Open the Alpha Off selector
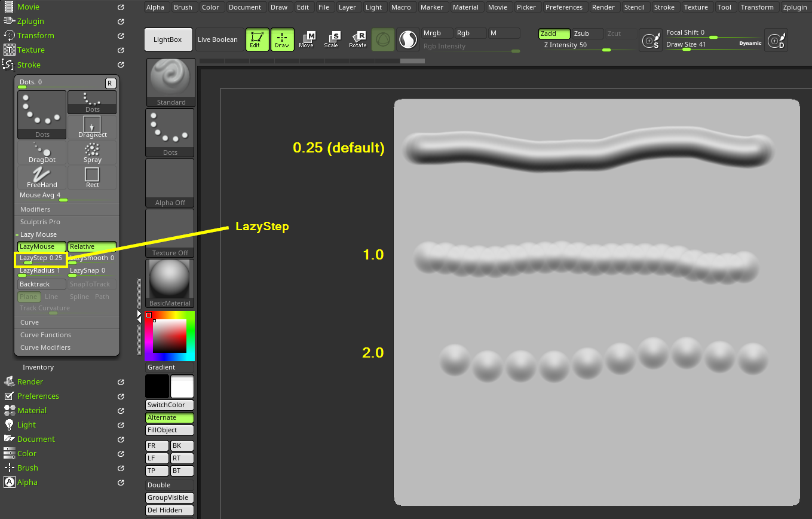The image size is (812, 519). click(170, 182)
